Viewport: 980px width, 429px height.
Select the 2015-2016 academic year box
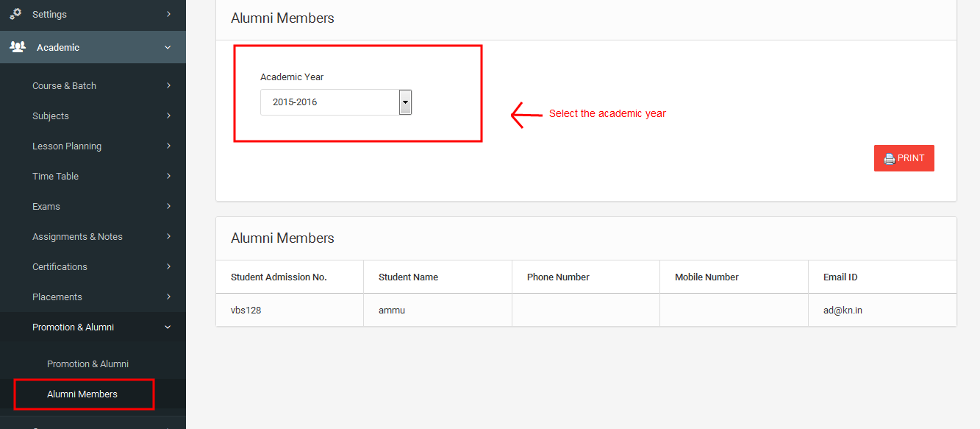pyautogui.click(x=336, y=102)
